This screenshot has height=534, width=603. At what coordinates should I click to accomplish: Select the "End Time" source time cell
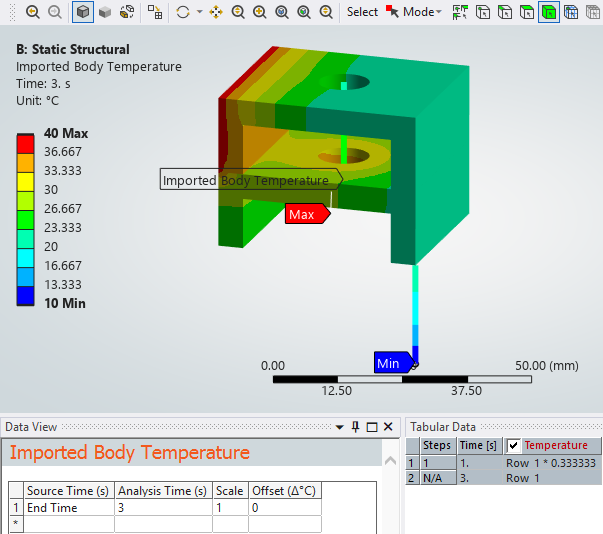pyautogui.click(x=68, y=508)
